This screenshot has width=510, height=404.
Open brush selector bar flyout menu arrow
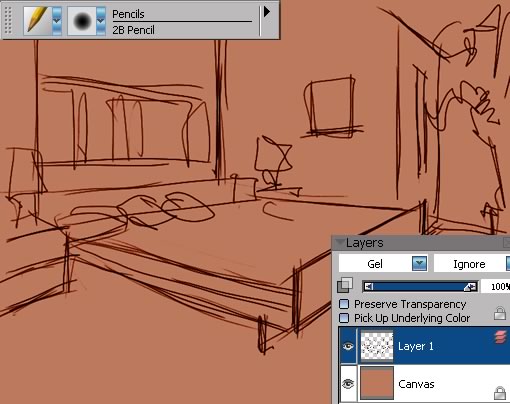click(x=267, y=12)
